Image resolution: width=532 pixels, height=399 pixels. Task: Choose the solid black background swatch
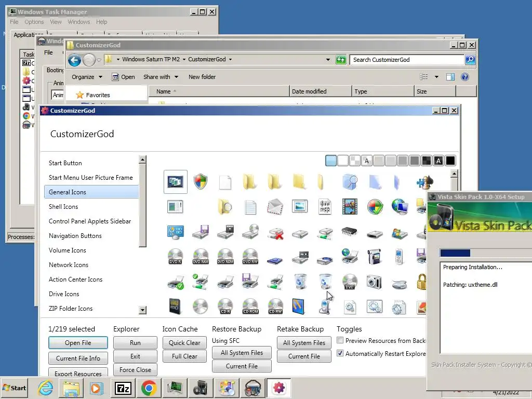450,161
